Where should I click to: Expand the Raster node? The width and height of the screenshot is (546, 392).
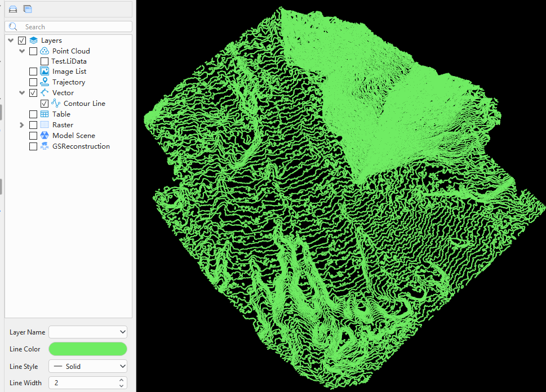point(21,125)
